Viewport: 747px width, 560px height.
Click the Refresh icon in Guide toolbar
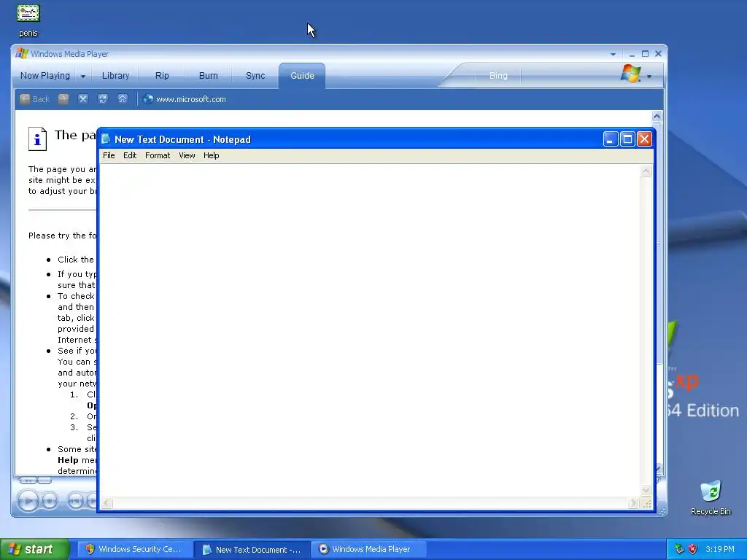102,99
